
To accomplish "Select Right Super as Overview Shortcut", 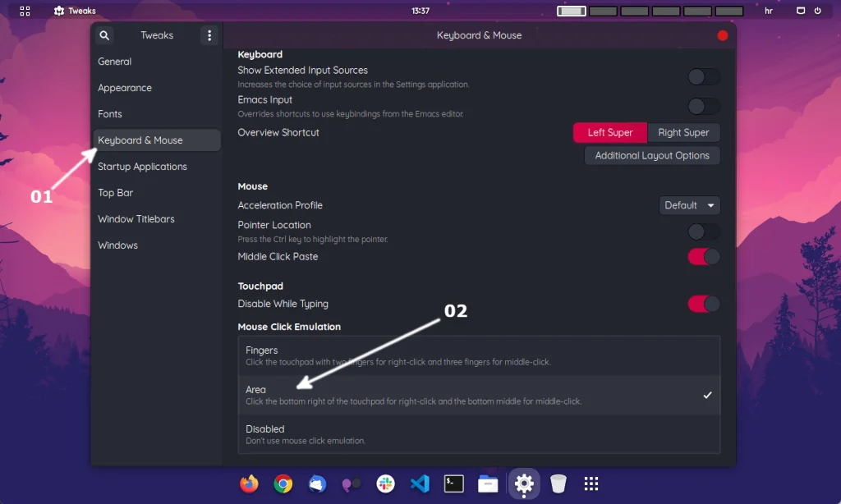I will pos(684,132).
